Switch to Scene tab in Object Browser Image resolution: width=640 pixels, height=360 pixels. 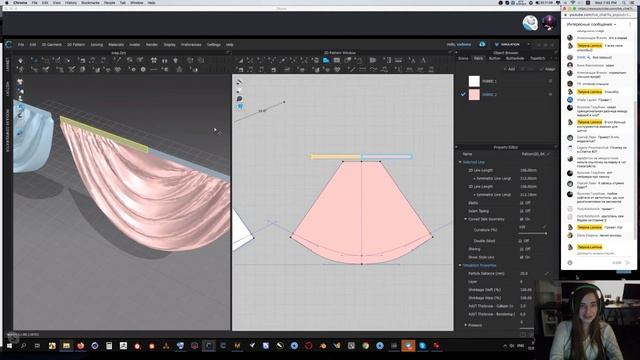463,58
